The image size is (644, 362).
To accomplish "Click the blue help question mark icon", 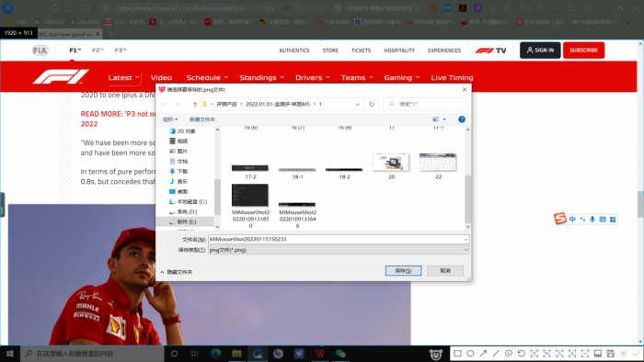I will [x=462, y=119].
